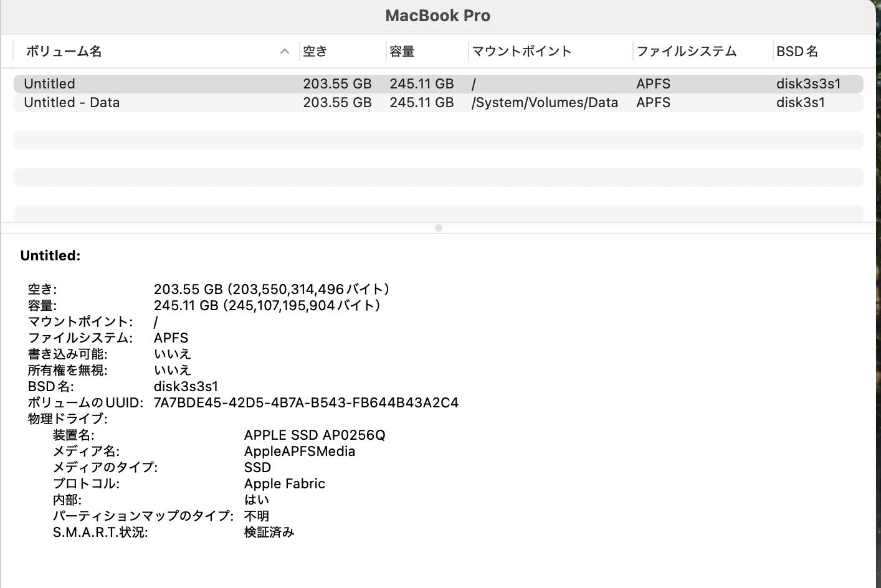The height and width of the screenshot is (588, 881).
Task: Click the 書き込み可能 いいえ value
Action: point(173,354)
